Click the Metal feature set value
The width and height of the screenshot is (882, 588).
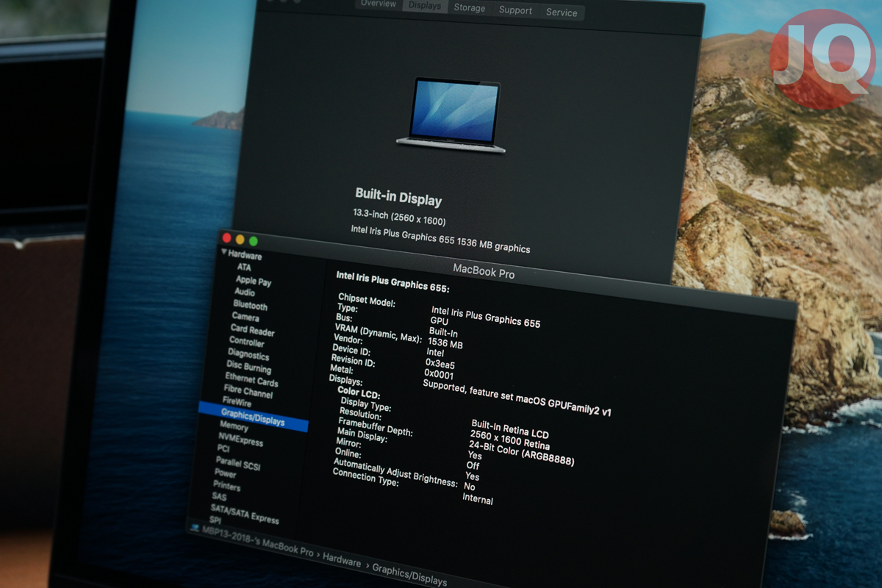pos(517,398)
